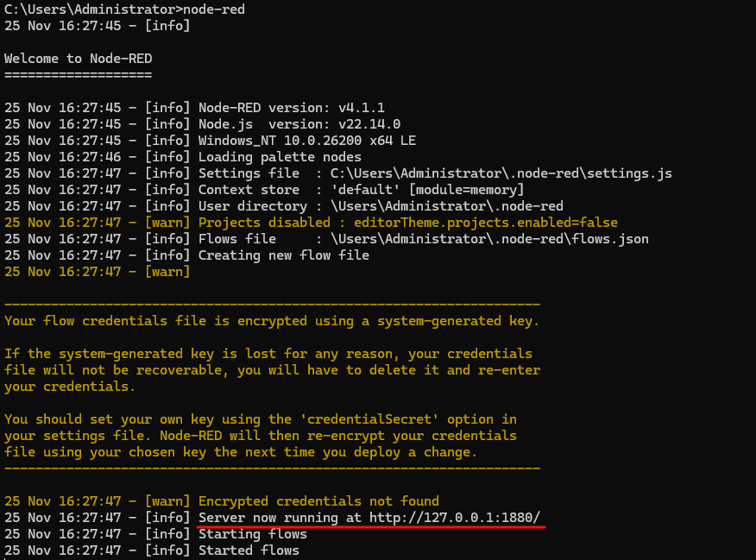This screenshot has height=560, width=756.
Task: Click the 'Loading palette nodes' log line
Action: pos(183,157)
